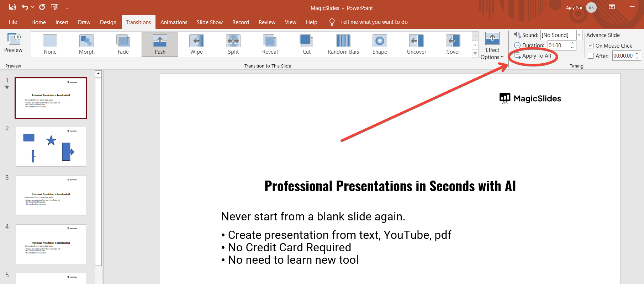Switch to the Insert tab
This screenshot has width=644, height=284.
pyautogui.click(x=62, y=22)
